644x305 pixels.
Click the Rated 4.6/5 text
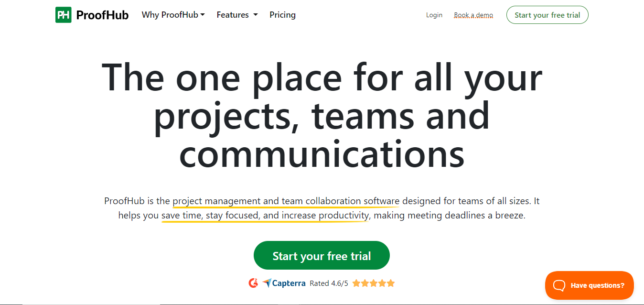(x=329, y=283)
